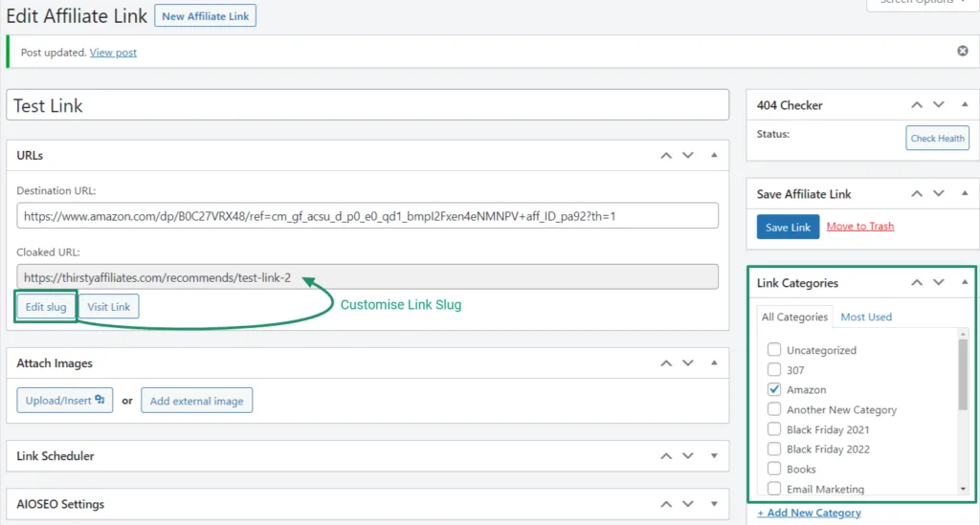This screenshot has width=980, height=525.
Task: Click the Edit slug button
Action: pyautogui.click(x=46, y=306)
